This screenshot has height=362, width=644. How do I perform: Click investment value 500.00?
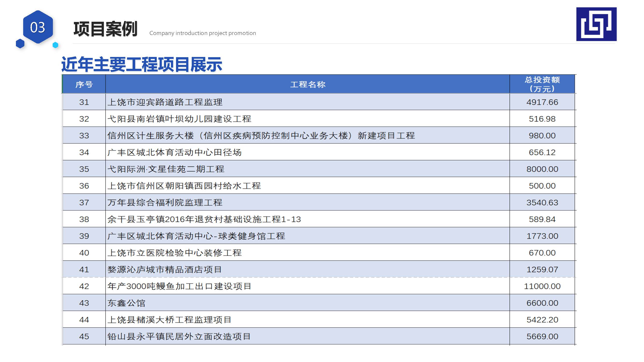[542, 186]
